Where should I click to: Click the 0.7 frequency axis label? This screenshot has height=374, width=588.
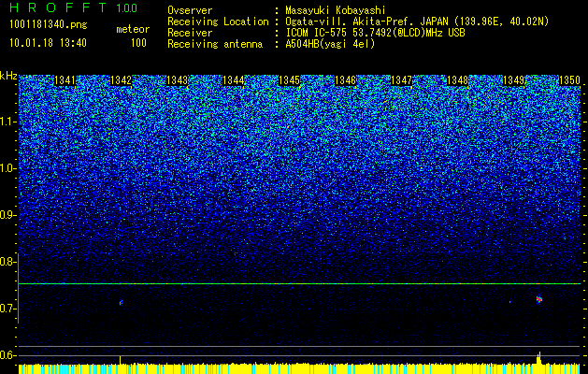click(x=8, y=309)
